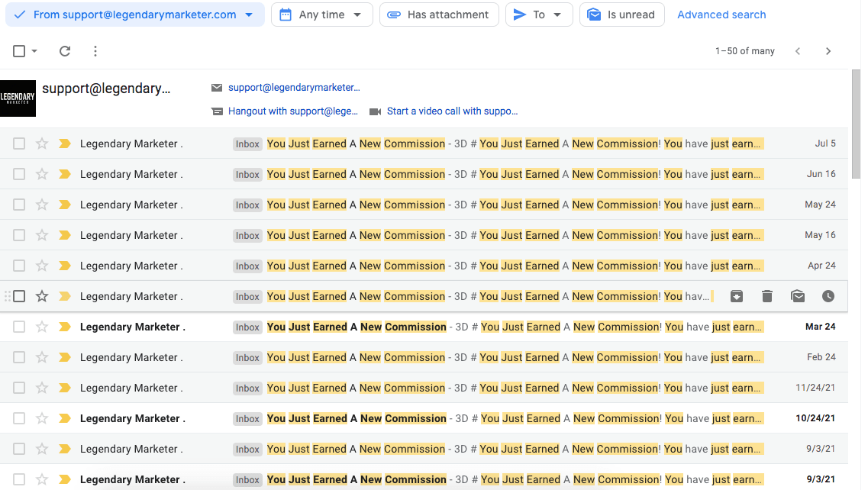Delete the hovered email using trash icon
Screen dimensions: 868x490
(766, 296)
